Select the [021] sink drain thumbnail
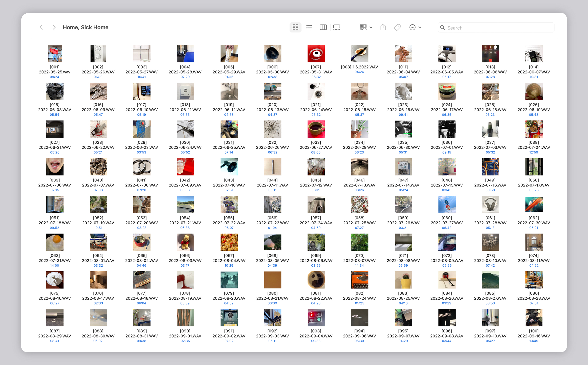588x365 pixels. point(316,91)
